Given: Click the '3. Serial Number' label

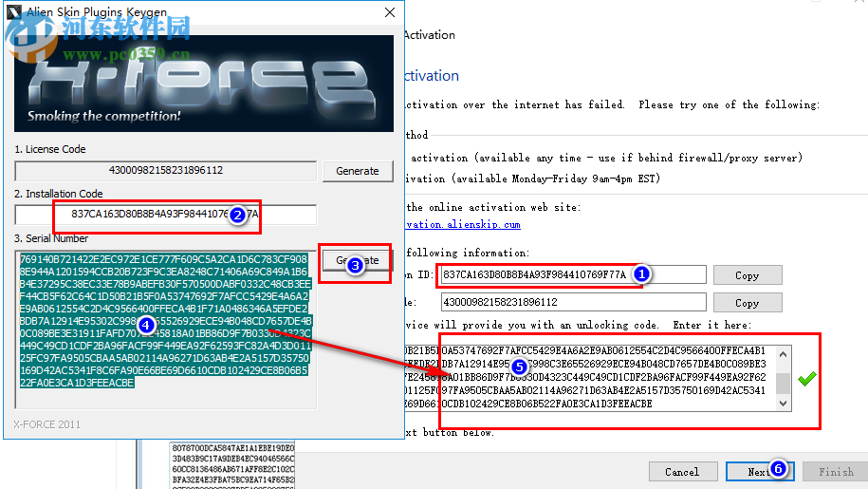Looking at the screenshot, I should 51,238.
